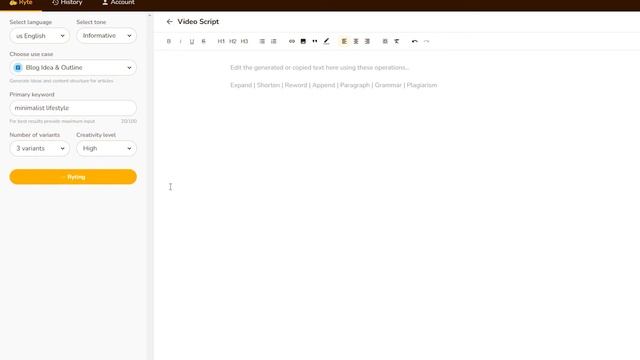Select the text highlight pen
640x360 pixels.
pos(326,41)
